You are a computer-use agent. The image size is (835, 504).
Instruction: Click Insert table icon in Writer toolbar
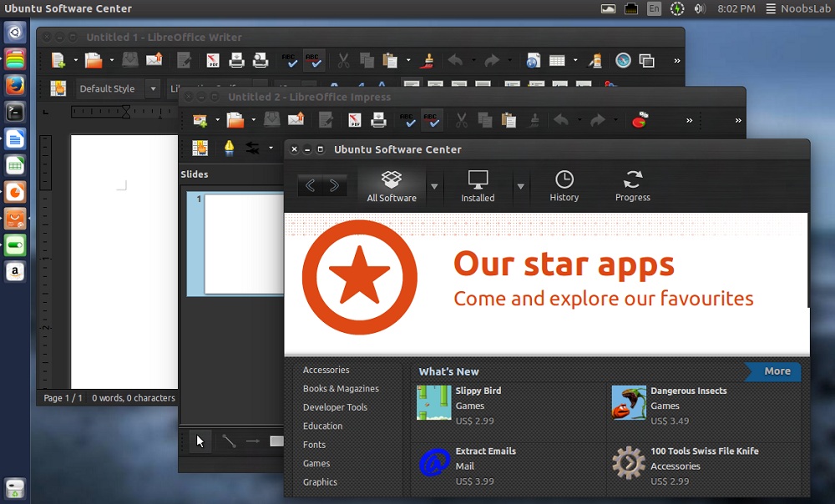[557, 60]
